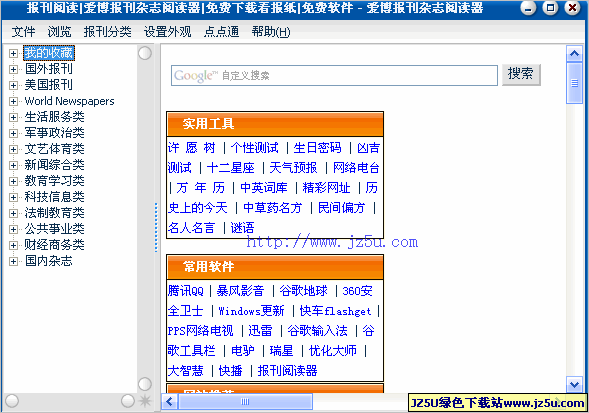589x413 pixels.
Task: Open the 大智慧 link
Action: 185,371
